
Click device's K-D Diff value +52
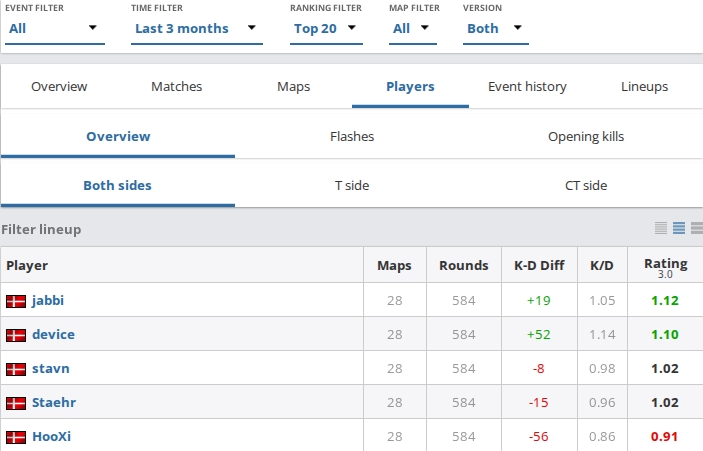tap(538, 334)
